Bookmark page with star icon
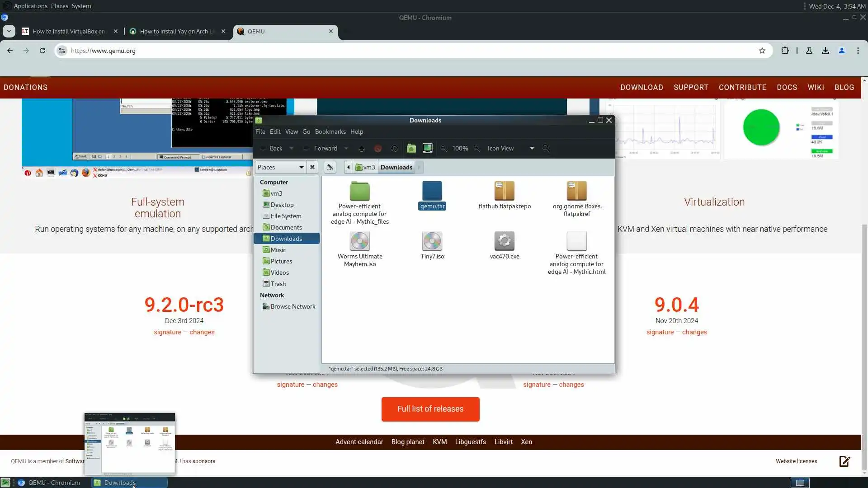This screenshot has height=488, width=868. [762, 51]
